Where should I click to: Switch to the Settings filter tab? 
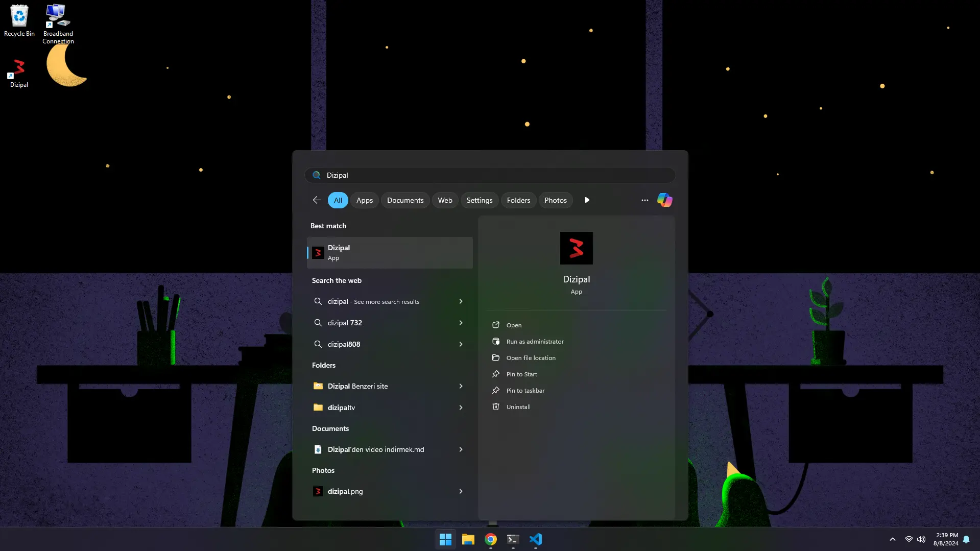[x=479, y=200]
